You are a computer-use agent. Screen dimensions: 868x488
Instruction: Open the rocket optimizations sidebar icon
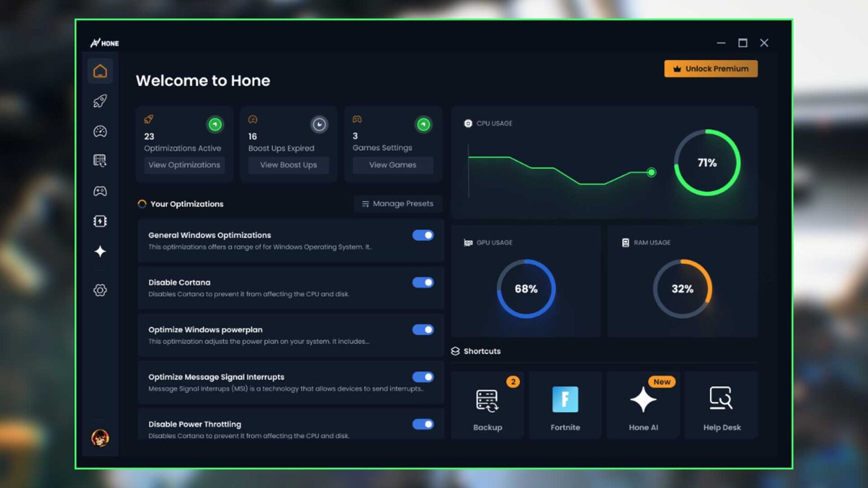tap(100, 101)
